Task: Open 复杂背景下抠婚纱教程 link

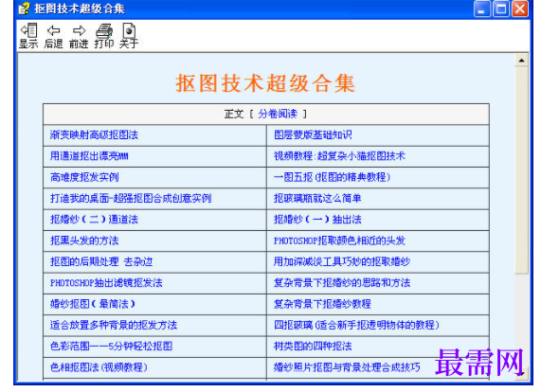Action: pyautogui.click(x=322, y=304)
